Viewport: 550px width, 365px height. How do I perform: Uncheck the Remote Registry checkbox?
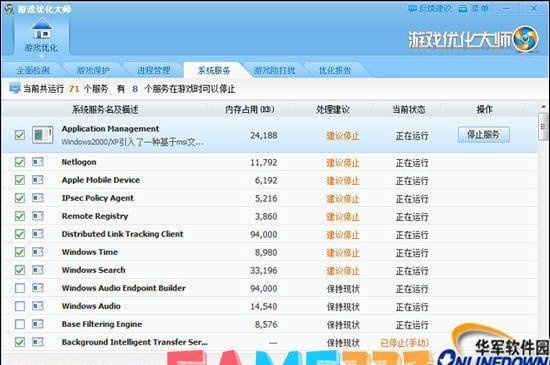click(x=20, y=216)
